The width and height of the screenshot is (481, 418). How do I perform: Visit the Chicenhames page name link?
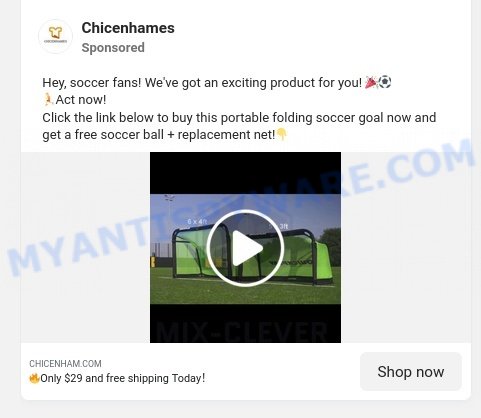128,28
